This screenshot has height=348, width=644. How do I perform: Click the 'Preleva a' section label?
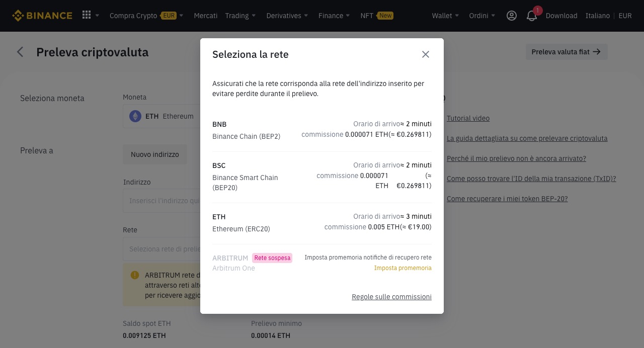37,150
